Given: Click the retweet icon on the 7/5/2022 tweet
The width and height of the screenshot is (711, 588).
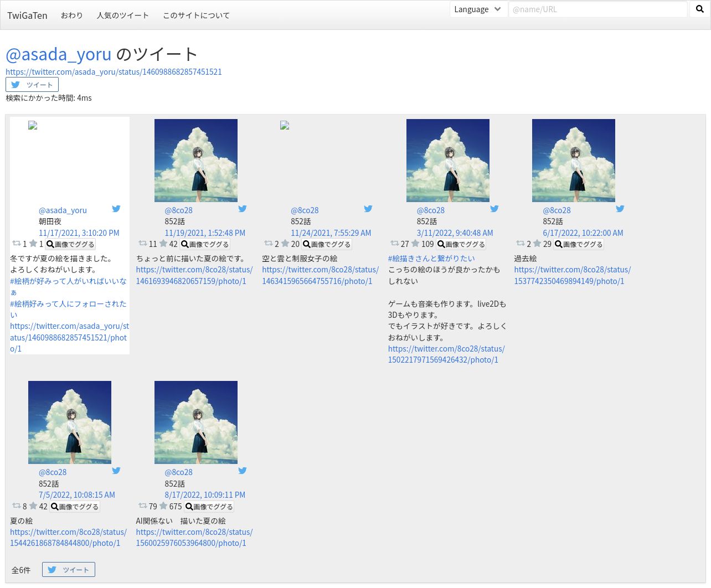Looking at the screenshot, I should (x=17, y=506).
